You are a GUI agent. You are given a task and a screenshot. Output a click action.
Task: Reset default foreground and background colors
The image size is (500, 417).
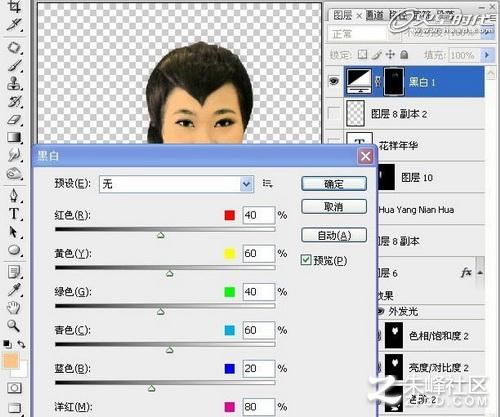tap(7, 343)
